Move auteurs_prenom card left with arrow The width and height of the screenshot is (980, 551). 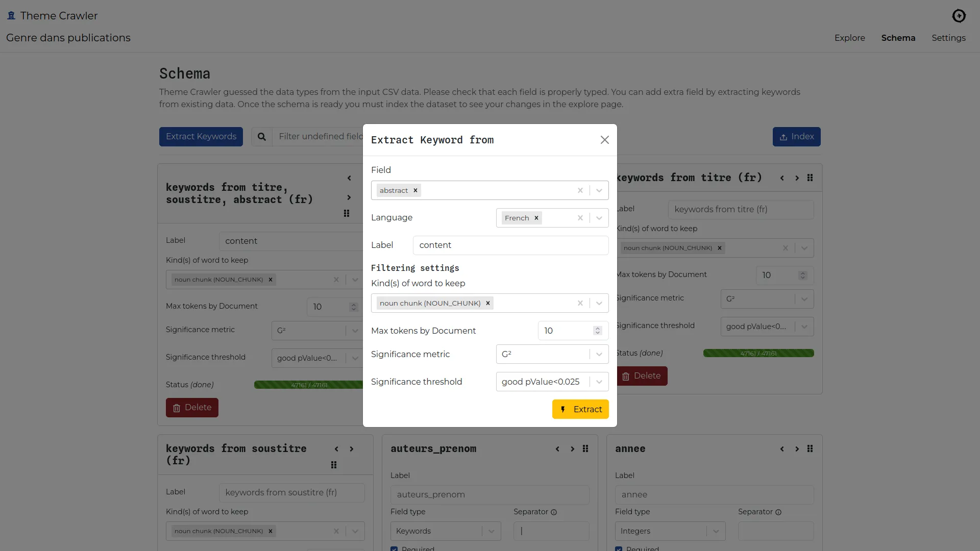pyautogui.click(x=557, y=449)
